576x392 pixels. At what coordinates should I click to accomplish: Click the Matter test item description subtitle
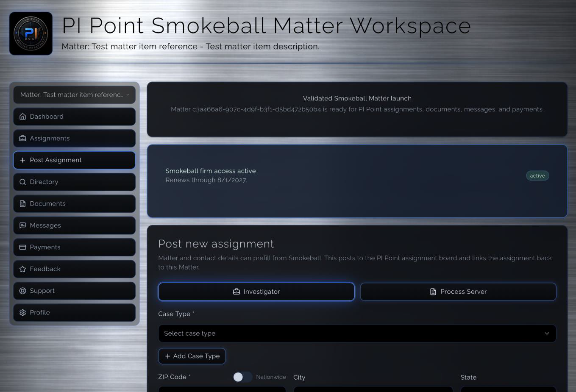(191, 47)
